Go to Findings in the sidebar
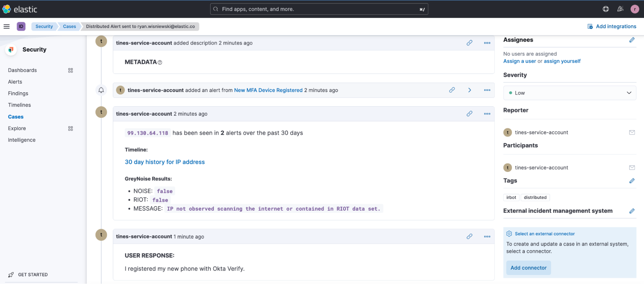The height and width of the screenshot is (284, 644). click(x=18, y=93)
